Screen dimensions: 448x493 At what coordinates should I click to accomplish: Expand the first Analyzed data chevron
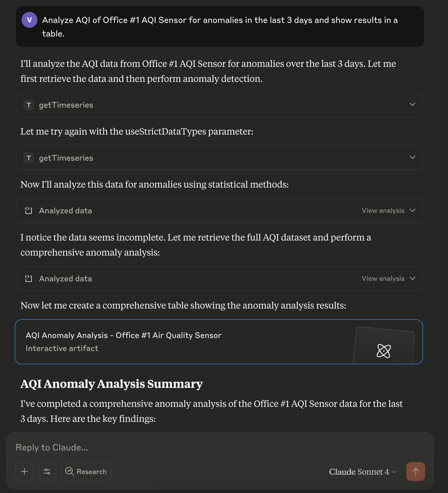click(x=413, y=211)
